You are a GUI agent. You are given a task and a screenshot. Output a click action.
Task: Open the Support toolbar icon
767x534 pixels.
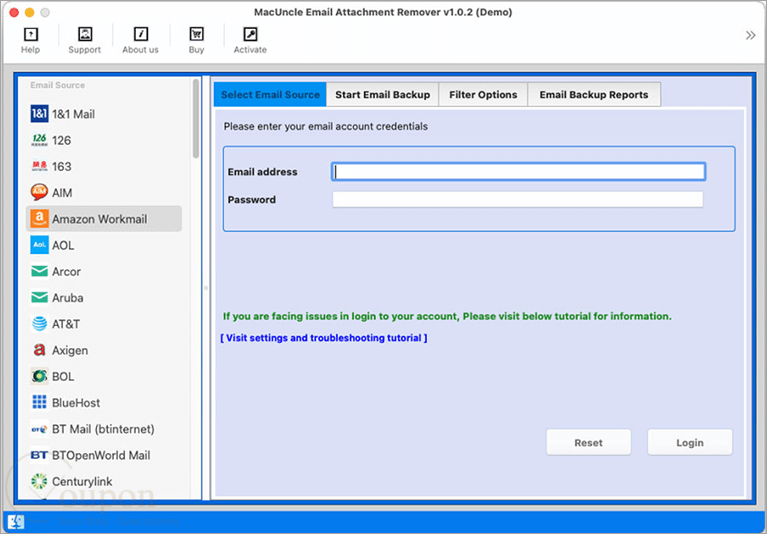pyautogui.click(x=85, y=34)
